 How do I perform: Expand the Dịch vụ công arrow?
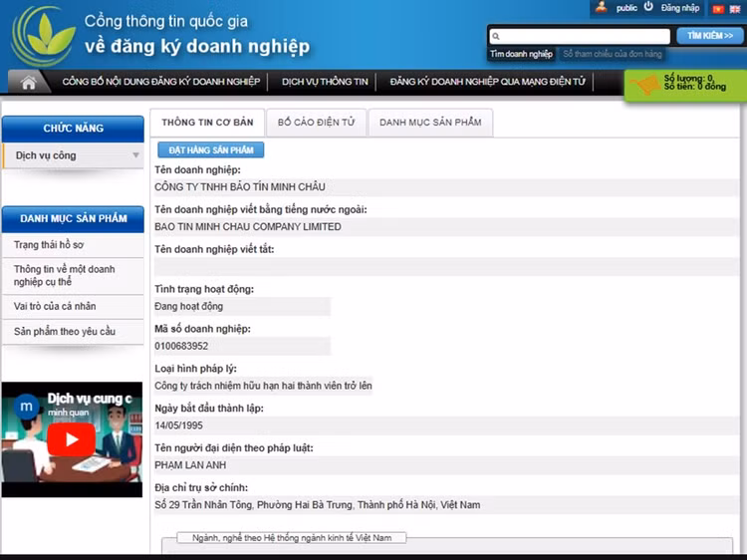click(136, 155)
